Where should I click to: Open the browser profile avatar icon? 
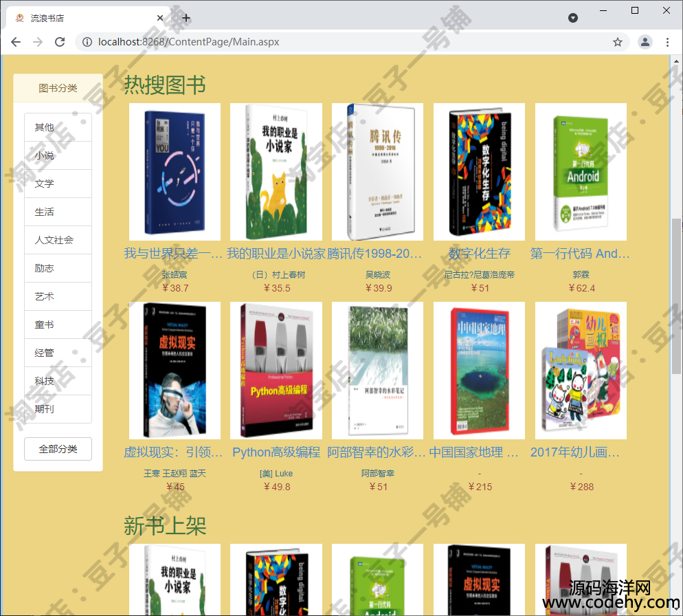tap(645, 42)
